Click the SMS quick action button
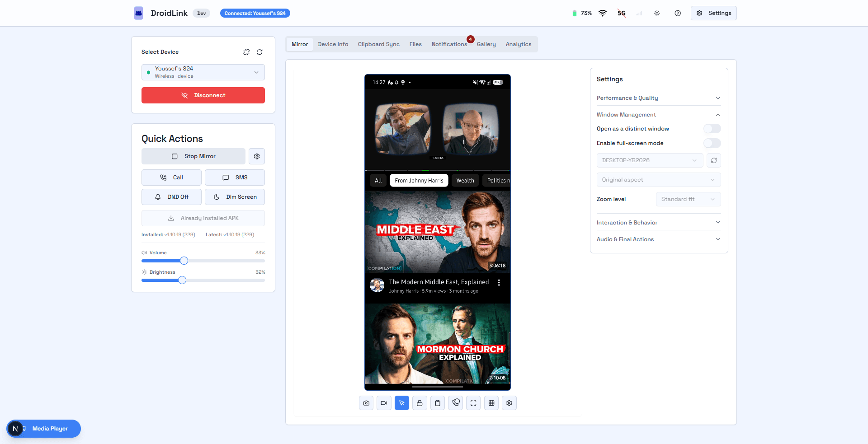 pos(235,178)
